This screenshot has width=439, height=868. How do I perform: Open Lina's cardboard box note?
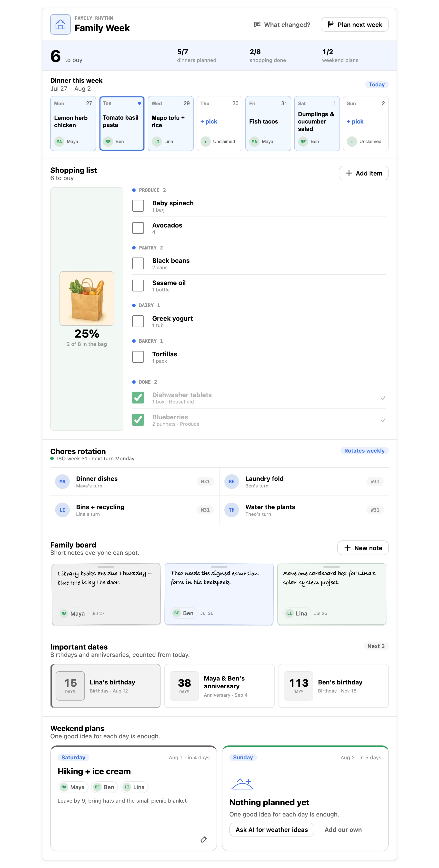[x=332, y=594]
